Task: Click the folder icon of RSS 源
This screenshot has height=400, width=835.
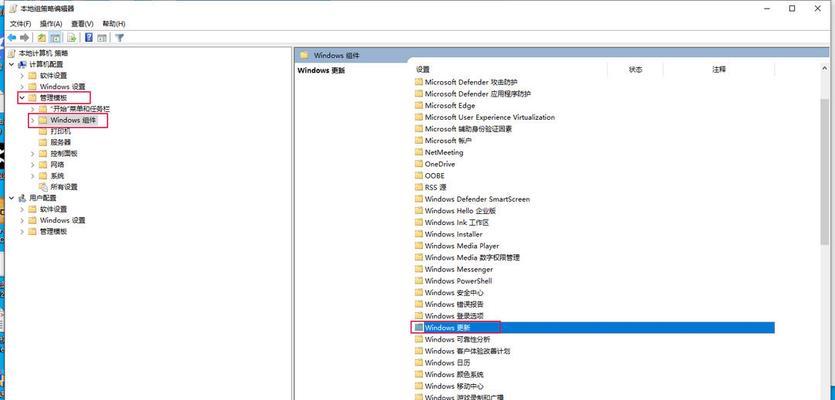Action: 419,187
